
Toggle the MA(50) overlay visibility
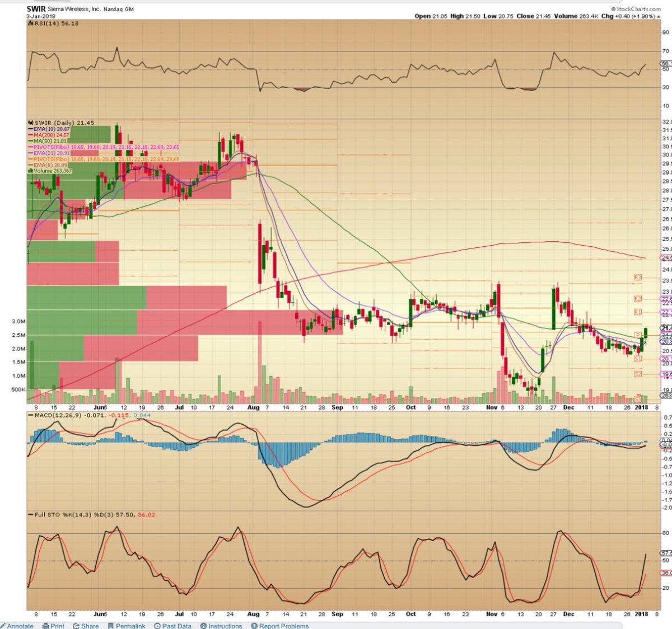point(31,140)
